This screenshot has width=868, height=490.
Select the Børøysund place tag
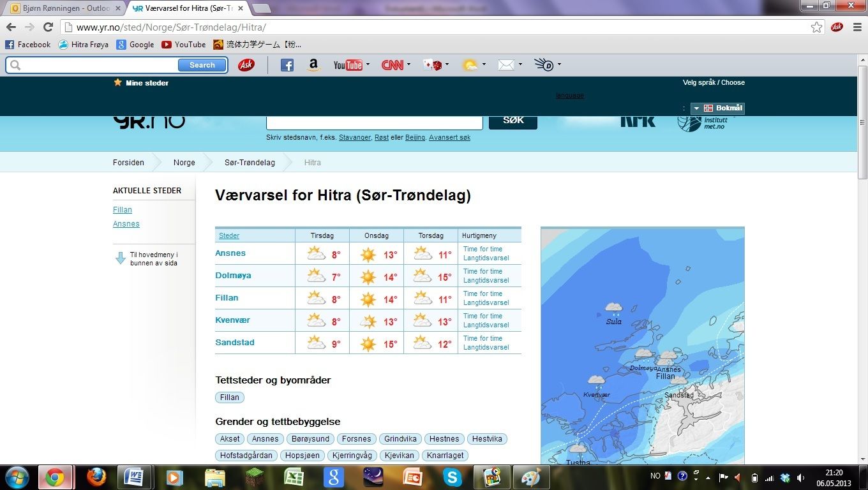click(310, 439)
